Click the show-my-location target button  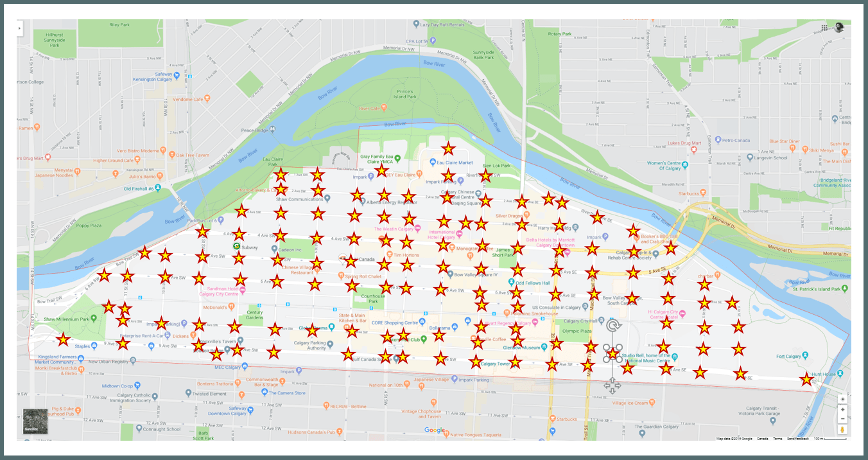pyautogui.click(x=842, y=399)
